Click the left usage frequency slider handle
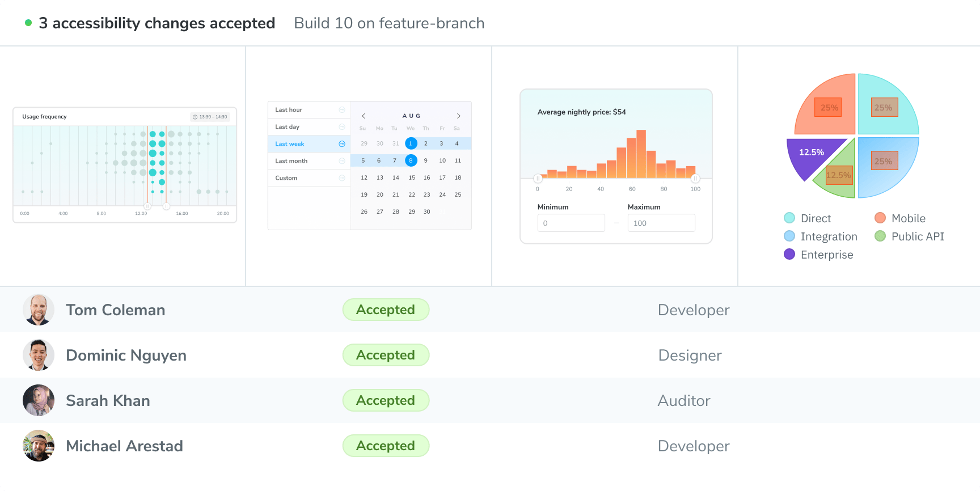Image resolution: width=980 pixels, height=491 pixels. click(x=147, y=206)
